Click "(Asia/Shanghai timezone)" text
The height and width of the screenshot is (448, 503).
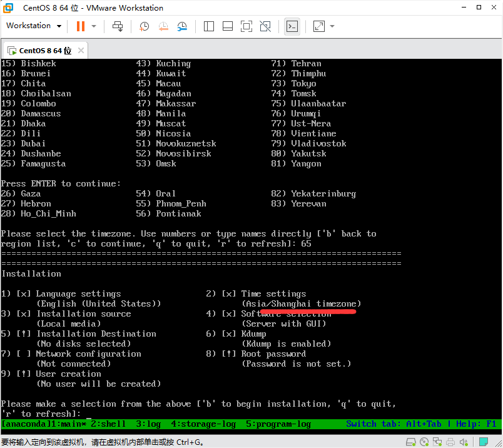tap(301, 304)
